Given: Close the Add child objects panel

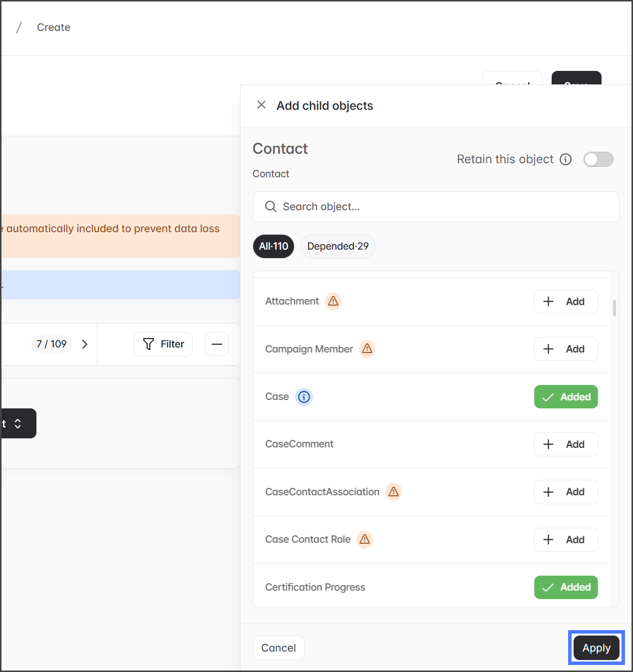Looking at the screenshot, I should (261, 105).
